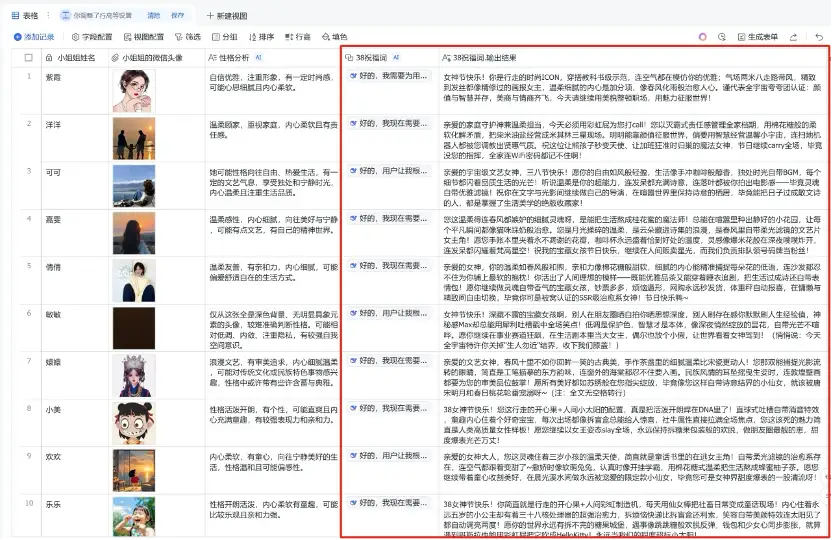The height and width of the screenshot is (540, 832).
Task: Open 字段配置 field settings
Action: point(93,37)
